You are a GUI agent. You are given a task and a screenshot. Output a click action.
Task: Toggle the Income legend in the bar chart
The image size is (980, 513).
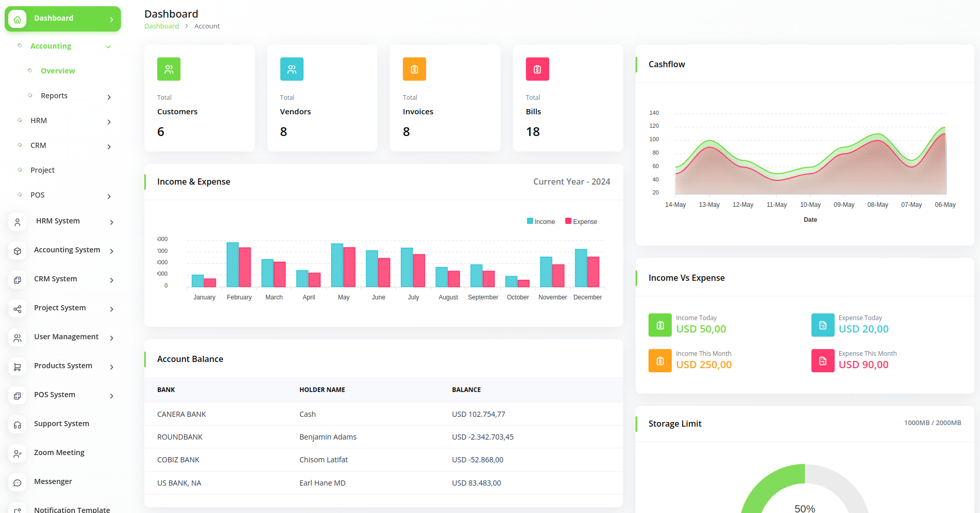point(540,221)
